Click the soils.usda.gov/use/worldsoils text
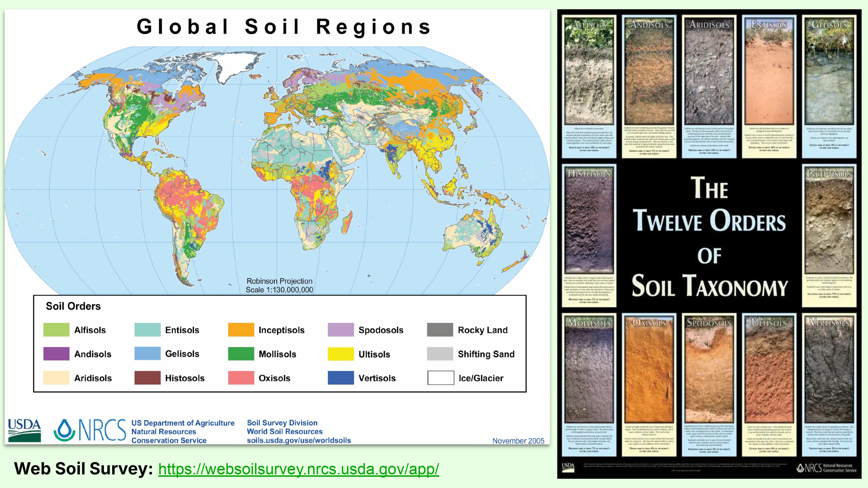Screen dimensions: 868x488 pyautogui.click(x=299, y=440)
